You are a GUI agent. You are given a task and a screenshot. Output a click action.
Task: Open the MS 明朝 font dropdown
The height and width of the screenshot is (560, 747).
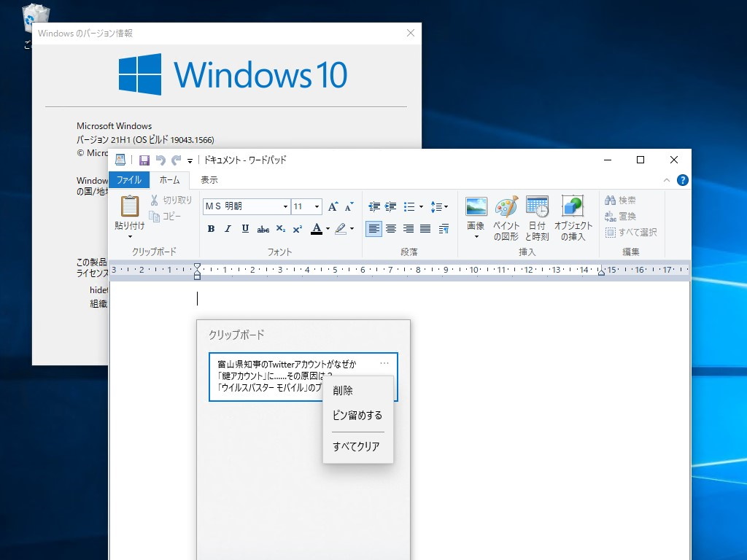pyautogui.click(x=285, y=206)
